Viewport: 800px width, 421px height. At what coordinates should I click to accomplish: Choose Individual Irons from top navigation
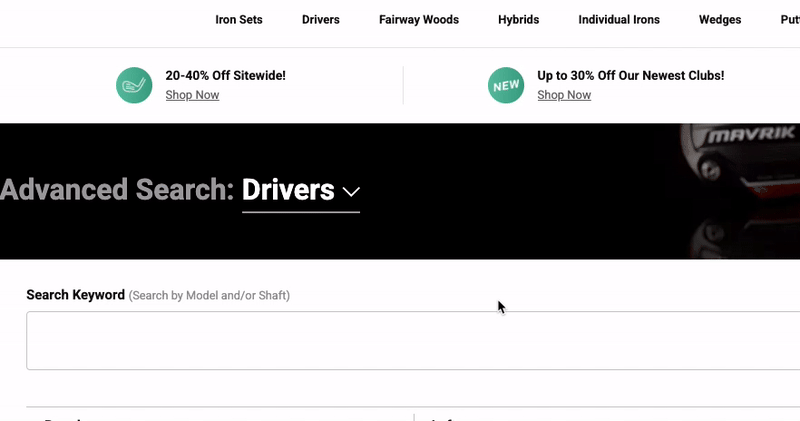(619, 19)
